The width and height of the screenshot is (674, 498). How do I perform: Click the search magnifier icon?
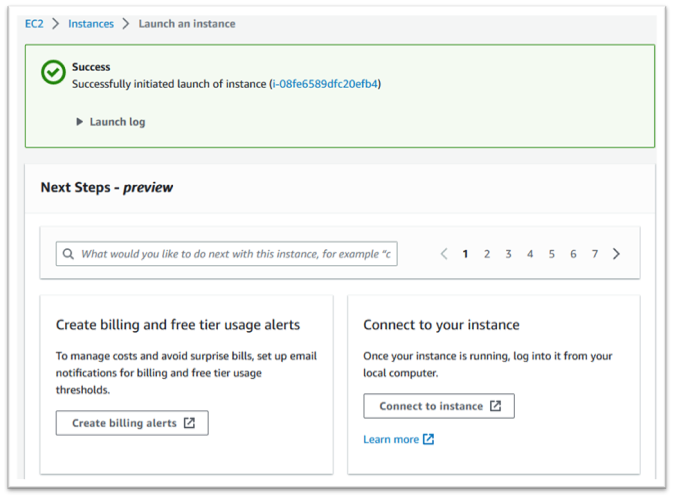(x=68, y=254)
